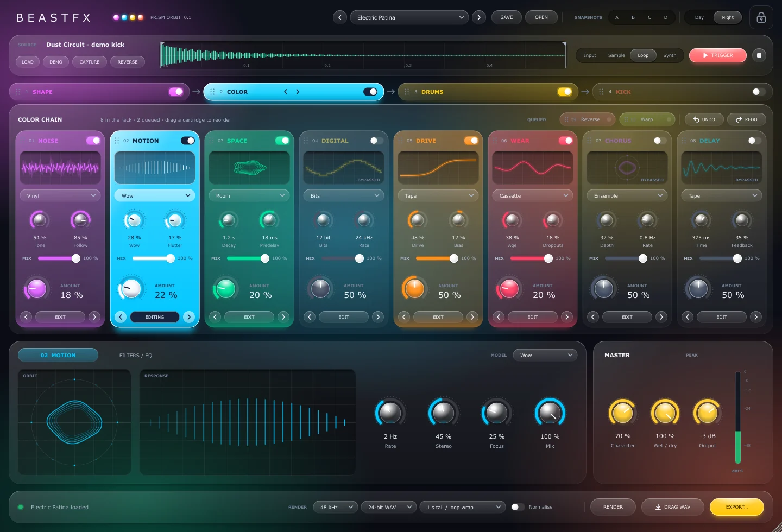This screenshot has height=532, width=782.
Task: Click the source waveform display
Action: coord(363,55)
